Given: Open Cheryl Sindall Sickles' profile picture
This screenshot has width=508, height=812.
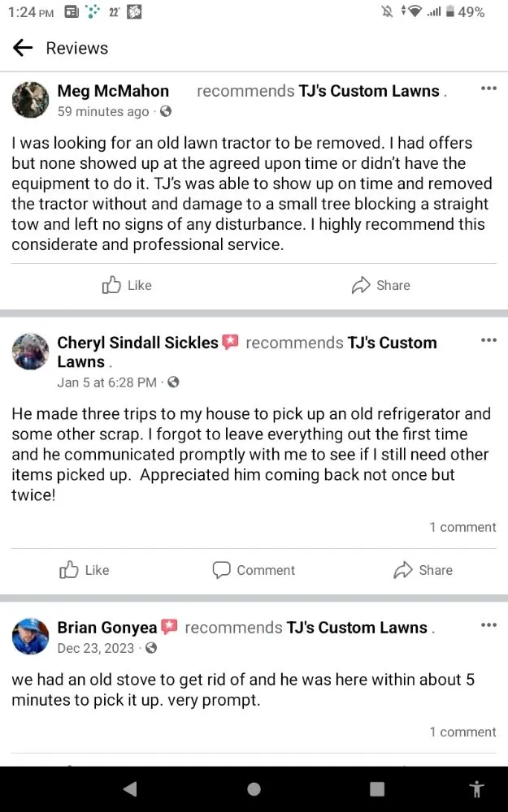Looking at the screenshot, I should tap(31, 352).
